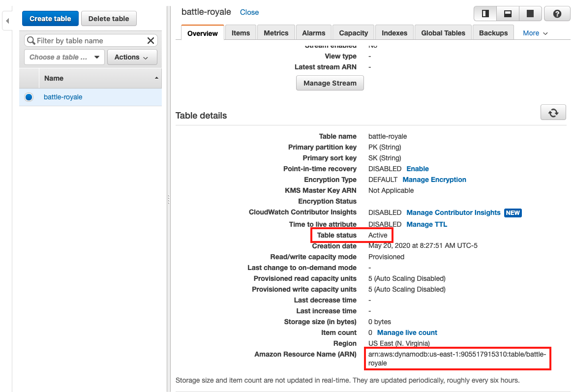Click the NEW badge beside Contributor Insights
The height and width of the screenshot is (392, 574).
pyautogui.click(x=513, y=212)
